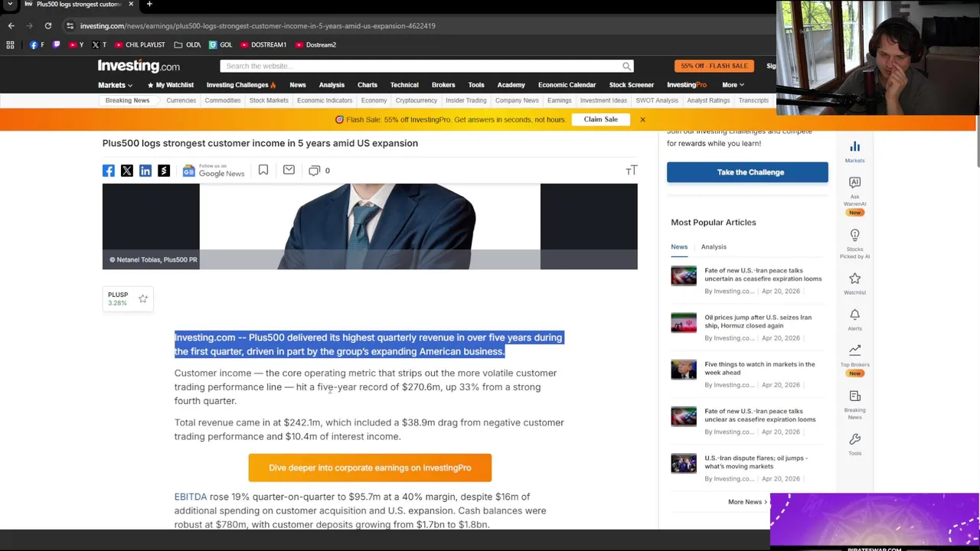The width and height of the screenshot is (980, 551).
Task: Dismiss the flash sale banner
Action: tap(642, 119)
